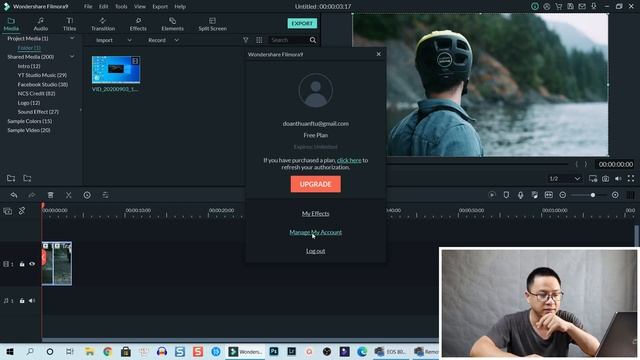Switch to the Transition tab
Viewport: 640px width, 360px height.
pos(103,24)
